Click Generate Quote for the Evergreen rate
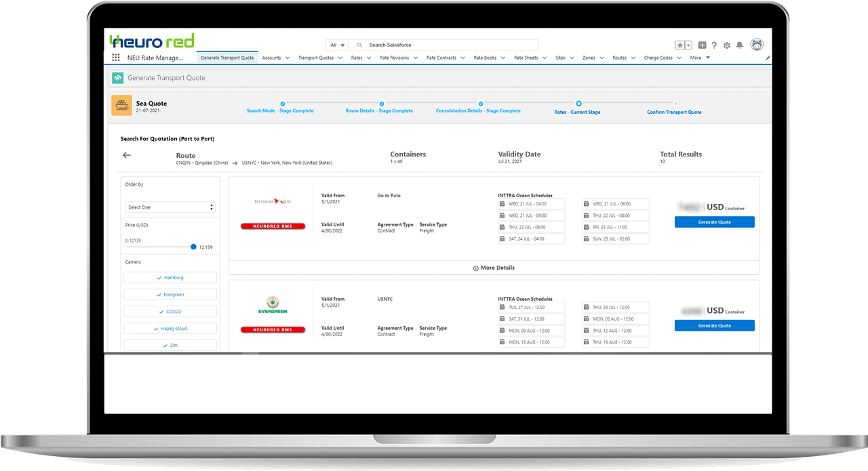Image resolution: width=868 pixels, height=471 pixels. click(x=714, y=326)
